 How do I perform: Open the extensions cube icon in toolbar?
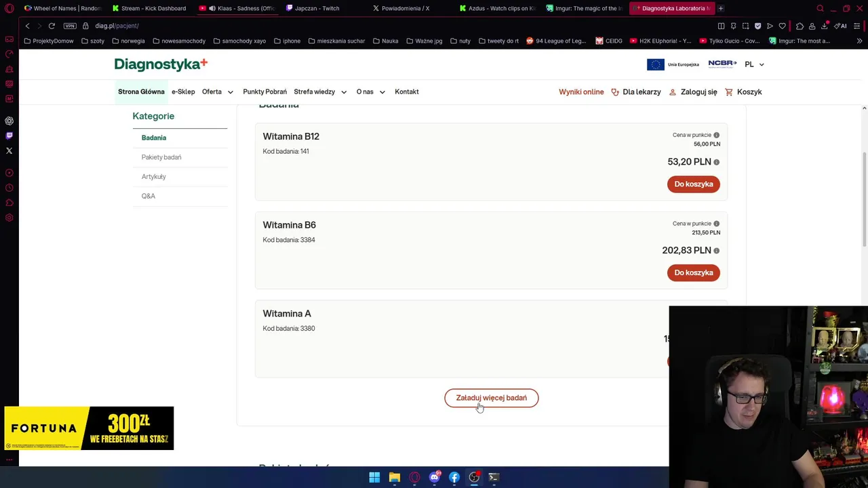pyautogui.click(x=800, y=26)
